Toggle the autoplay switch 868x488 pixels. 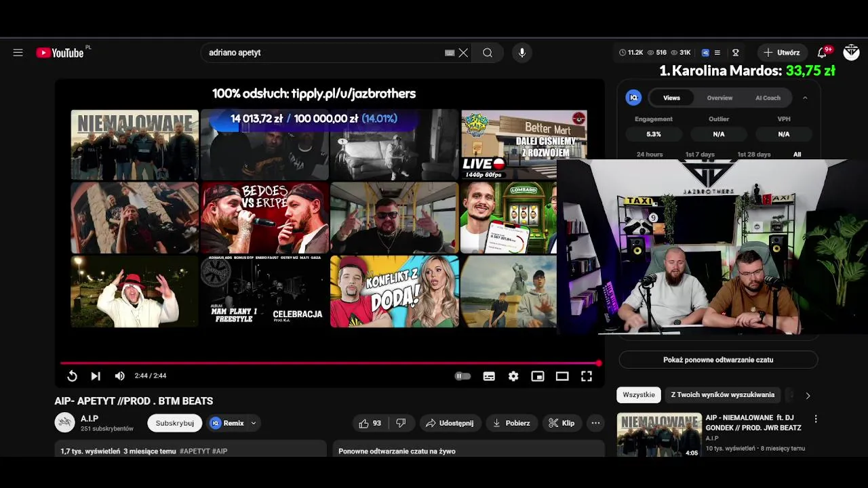[x=462, y=376]
